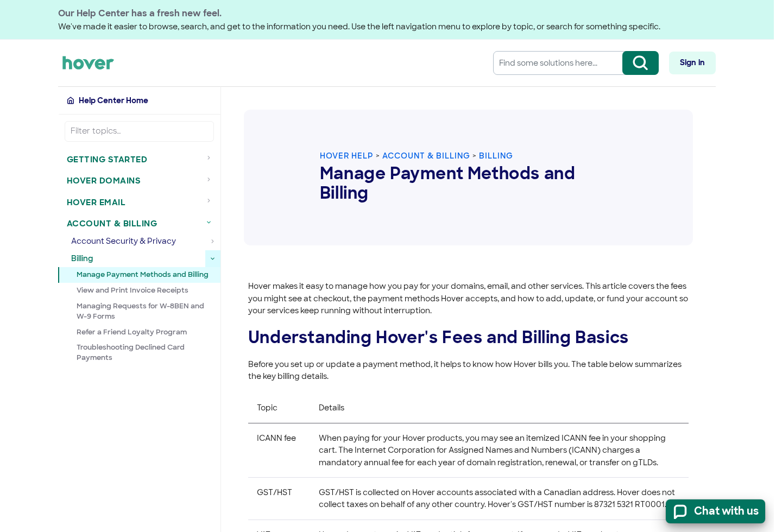
Task: Expand the Hover Email chevron
Action: coord(209,201)
